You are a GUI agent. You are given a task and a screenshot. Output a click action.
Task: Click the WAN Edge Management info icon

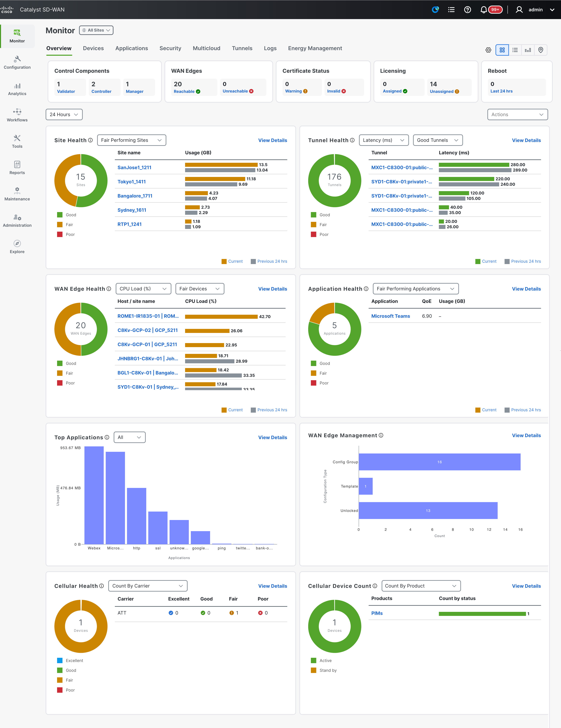point(381,435)
